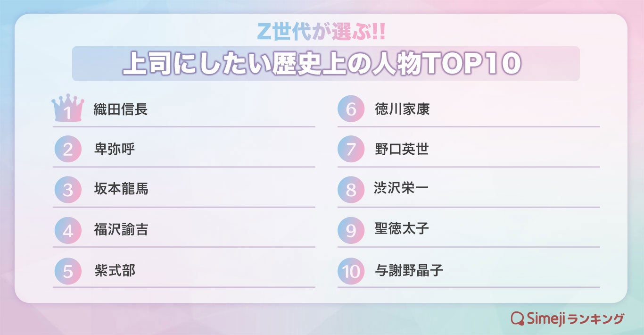Screen dimensions: 644x335
Task: Click the number 9 rank badge
Action: (x=351, y=230)
